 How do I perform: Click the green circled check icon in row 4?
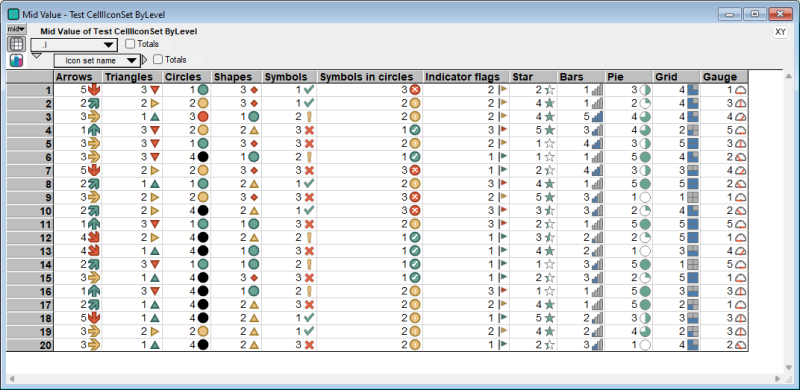(x=415, y=130)
